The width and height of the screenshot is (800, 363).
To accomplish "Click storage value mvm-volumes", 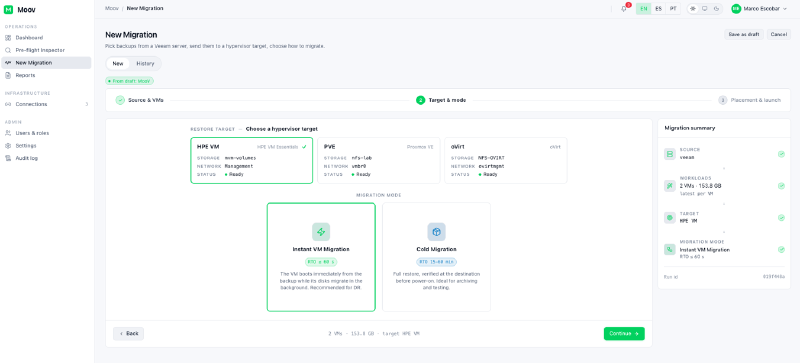I will [x=240, y=158].
